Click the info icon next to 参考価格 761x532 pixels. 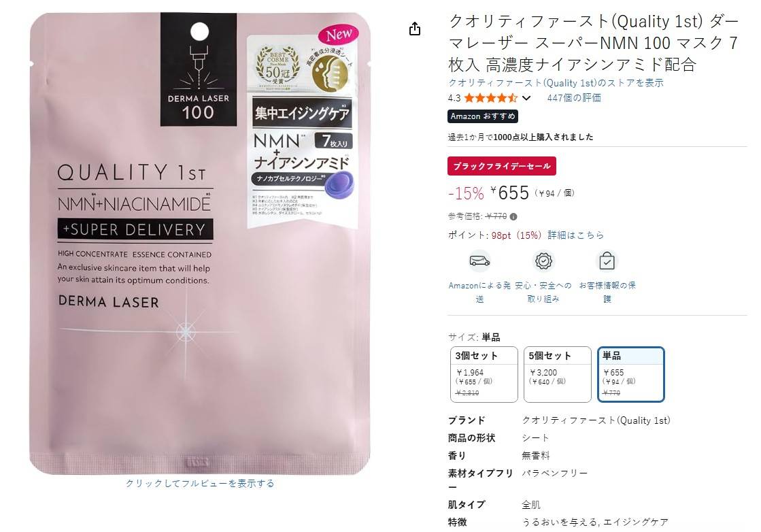pyautogui.click(x=513, y=216)
